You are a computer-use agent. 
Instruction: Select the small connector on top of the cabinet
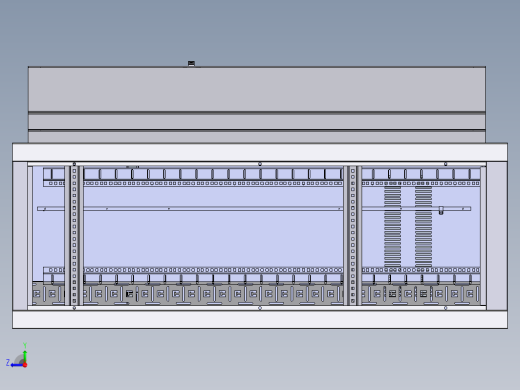pyautogui.click(x=191, y=63)
